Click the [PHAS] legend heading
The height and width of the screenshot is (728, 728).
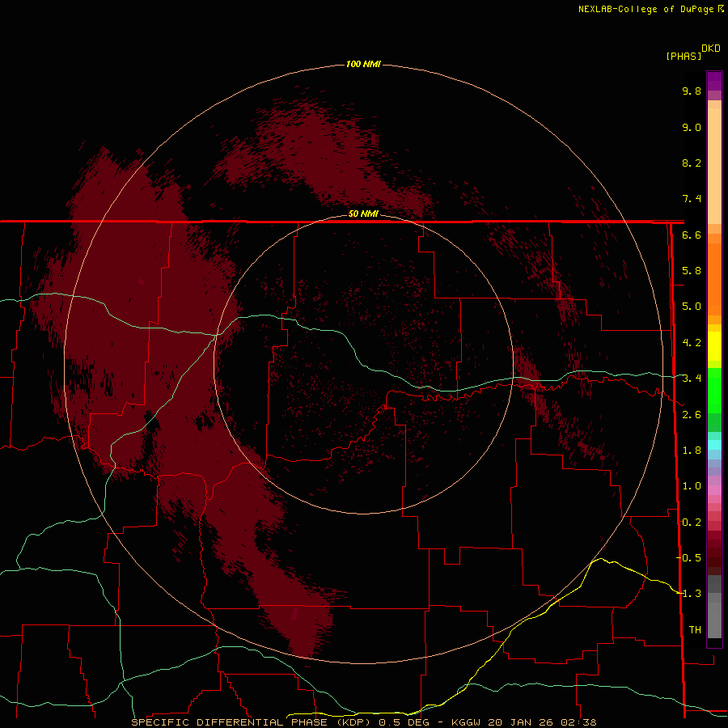click(x=684, y=56)
